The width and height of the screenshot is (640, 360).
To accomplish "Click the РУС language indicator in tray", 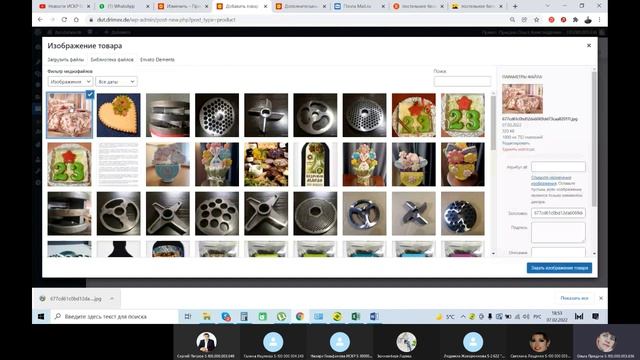I will pyautogui.click(x=537, y=316).
